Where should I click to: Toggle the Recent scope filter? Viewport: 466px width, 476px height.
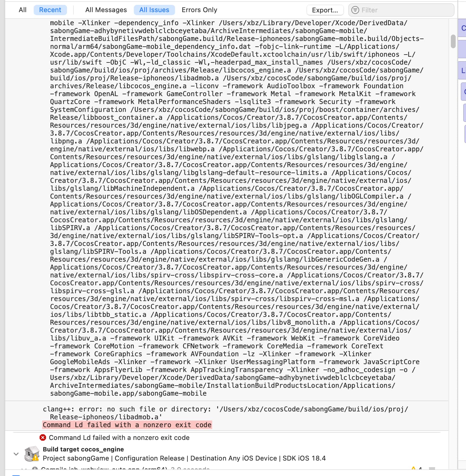[x=50, y=10]
